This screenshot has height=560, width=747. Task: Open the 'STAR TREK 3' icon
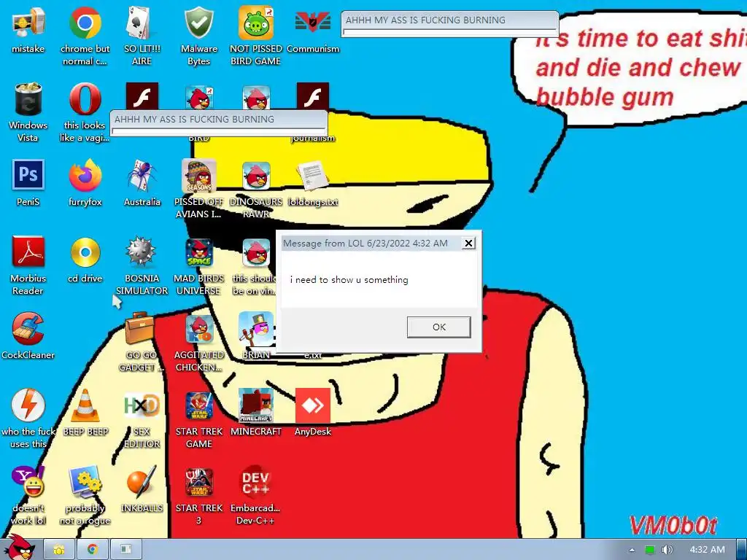pyautogui.click(x=199, y=482)
